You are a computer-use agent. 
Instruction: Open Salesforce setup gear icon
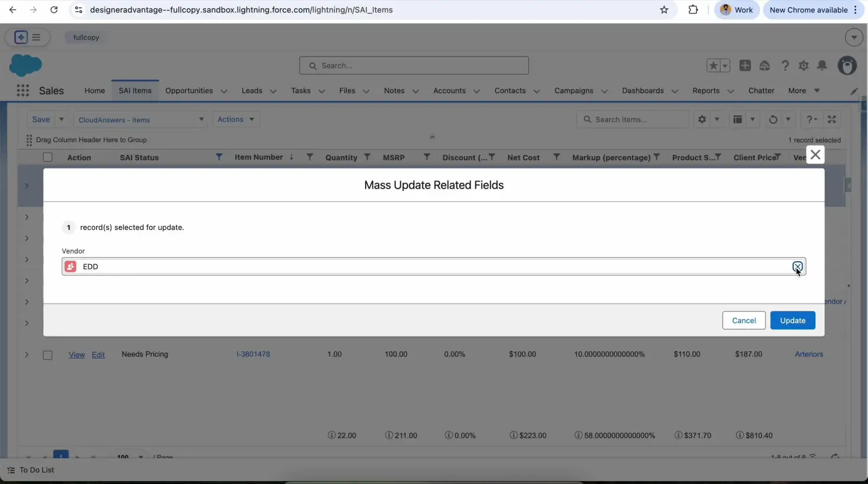803,65
